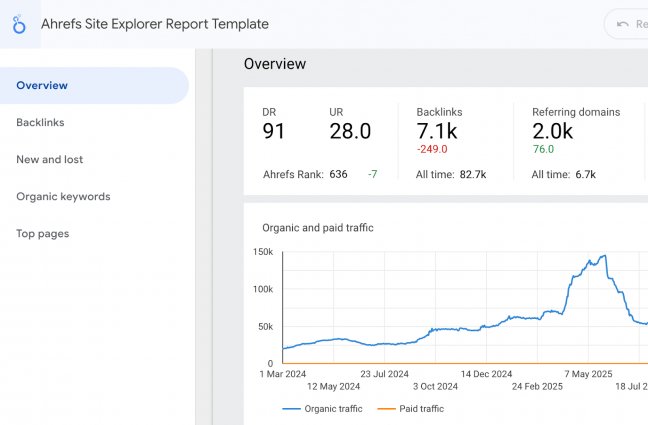Viewport: 648px width, 425px height.
Task: Click the DR 91 scorecard
Action: coord(274,131)
